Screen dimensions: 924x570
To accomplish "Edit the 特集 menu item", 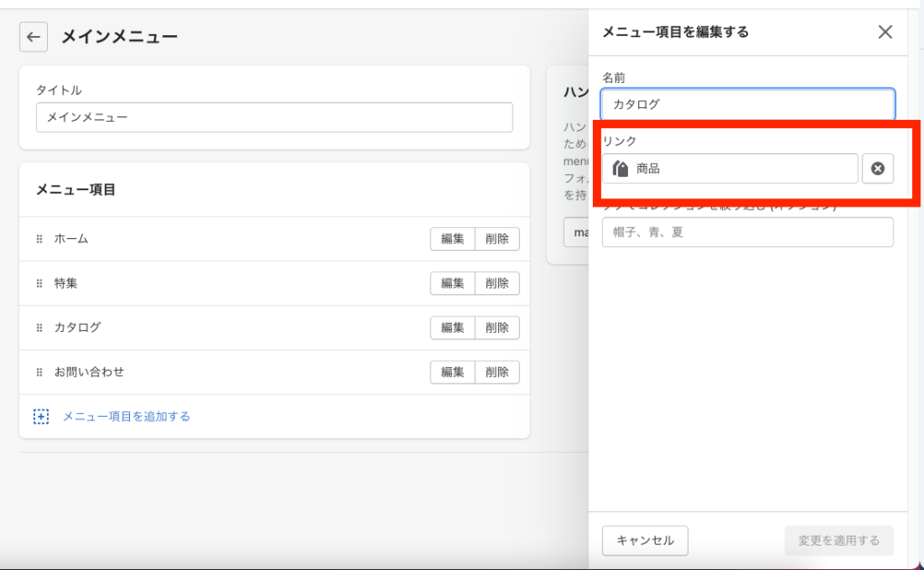I will tap(452, 283).
